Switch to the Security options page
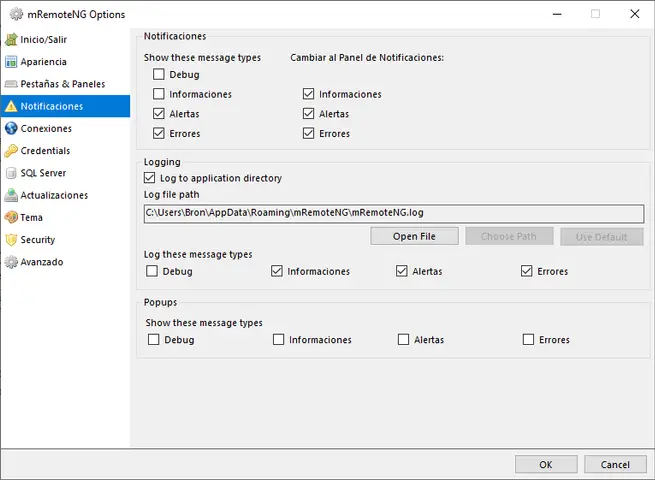655x480 pixels. [x=38, y=240]
